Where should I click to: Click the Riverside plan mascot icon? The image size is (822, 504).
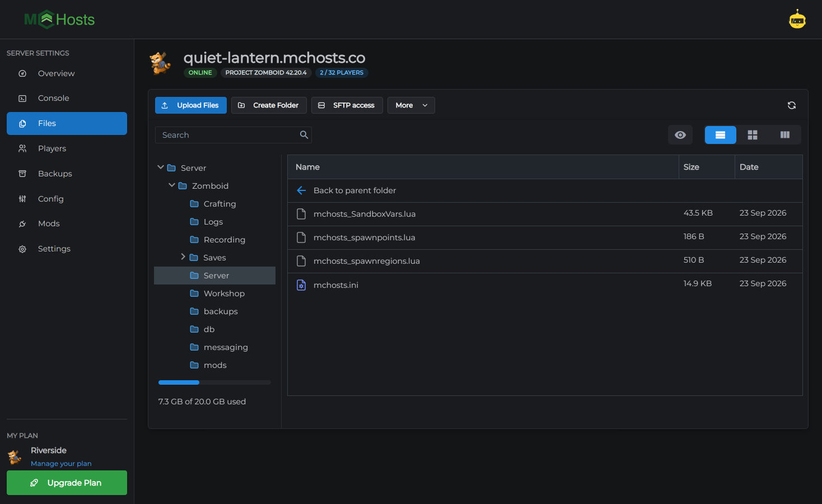click(15, 457)
